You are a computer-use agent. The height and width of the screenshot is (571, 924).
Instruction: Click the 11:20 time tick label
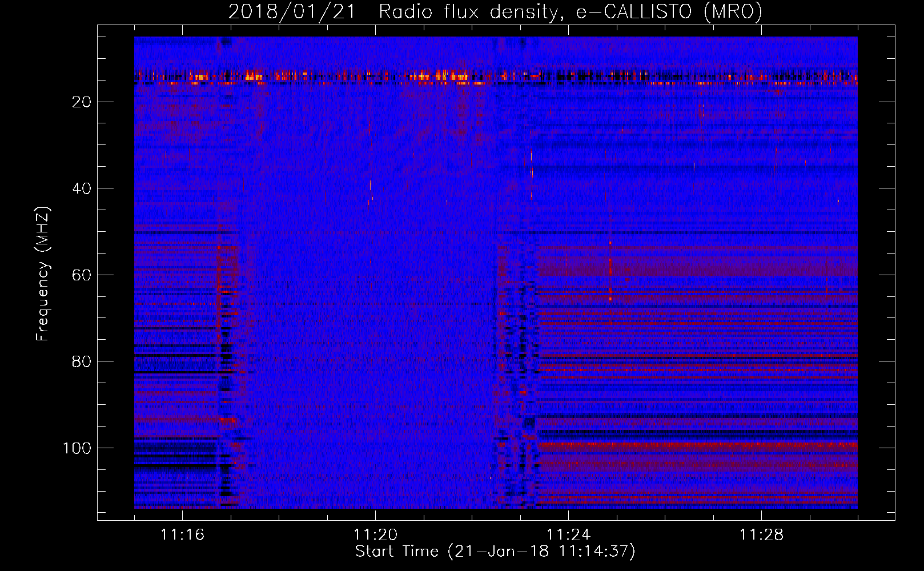pyautogui.click(x=375, y=535)
